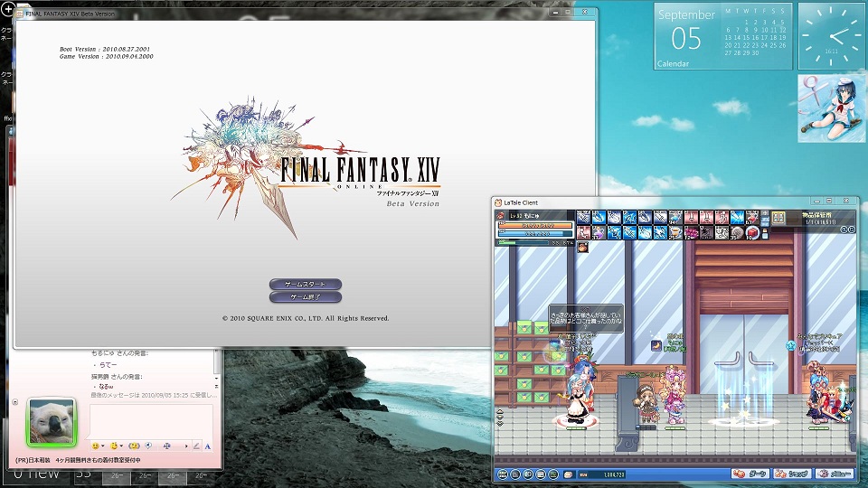Click the anime girl picture gadget
The image size is (868, 488).
tap(832, 108)
